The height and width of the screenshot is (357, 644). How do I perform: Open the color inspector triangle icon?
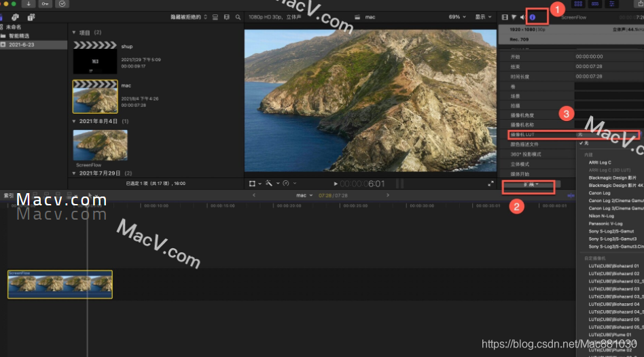point(514,17)
